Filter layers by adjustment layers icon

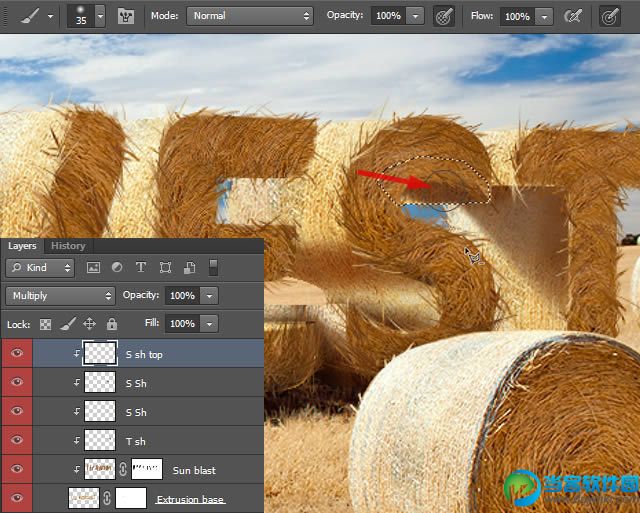pyautogui.click(x=117, y=268)
